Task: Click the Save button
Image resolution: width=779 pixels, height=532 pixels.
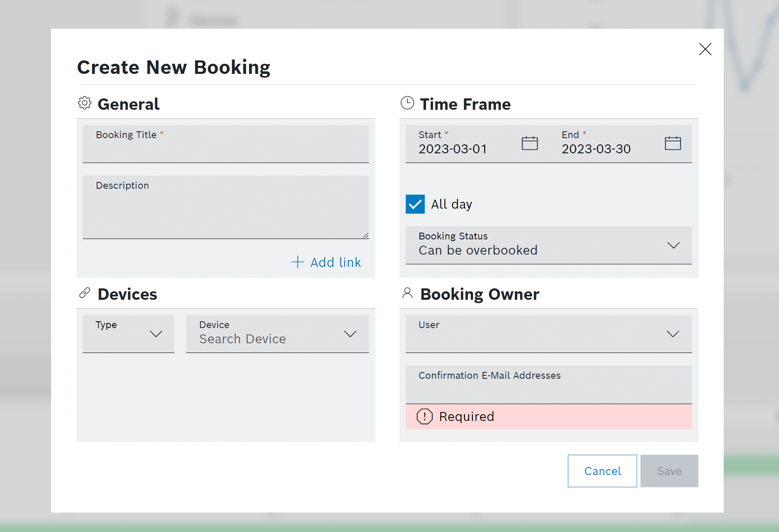Action: click(x=669, y=471)
